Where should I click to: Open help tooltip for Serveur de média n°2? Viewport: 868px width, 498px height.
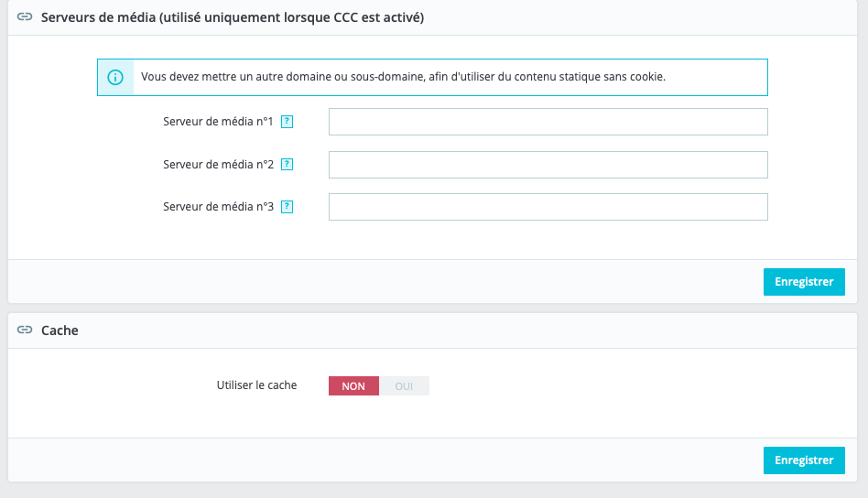click(287, 165)
